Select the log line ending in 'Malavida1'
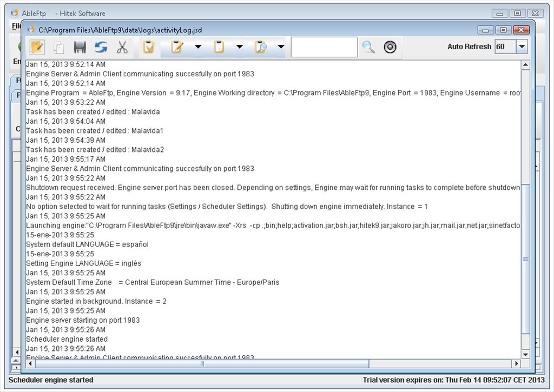 [x=95, y=131]
